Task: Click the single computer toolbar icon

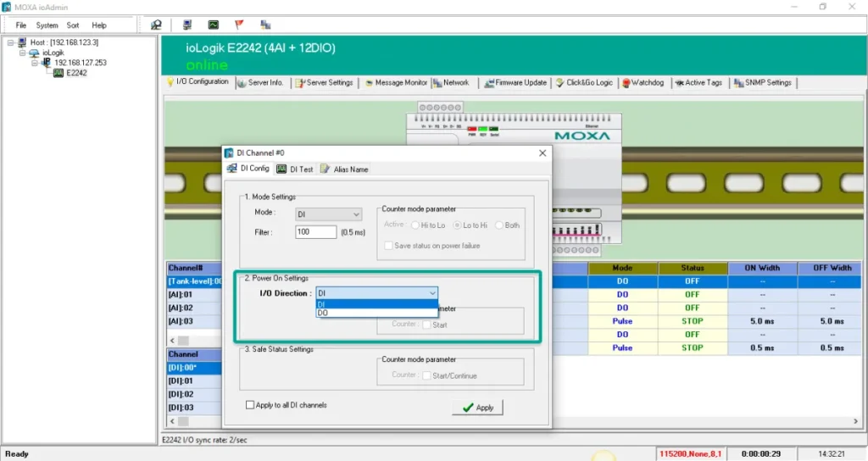Action: (187, 25)
